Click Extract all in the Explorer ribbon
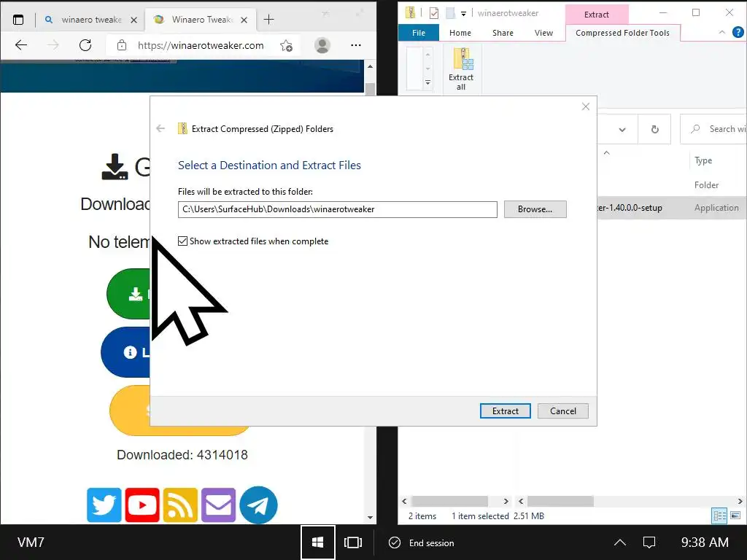 point(461,69)
